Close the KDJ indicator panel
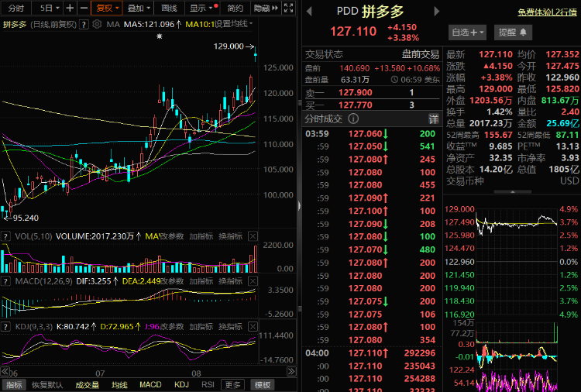 [x=253, y=326]
